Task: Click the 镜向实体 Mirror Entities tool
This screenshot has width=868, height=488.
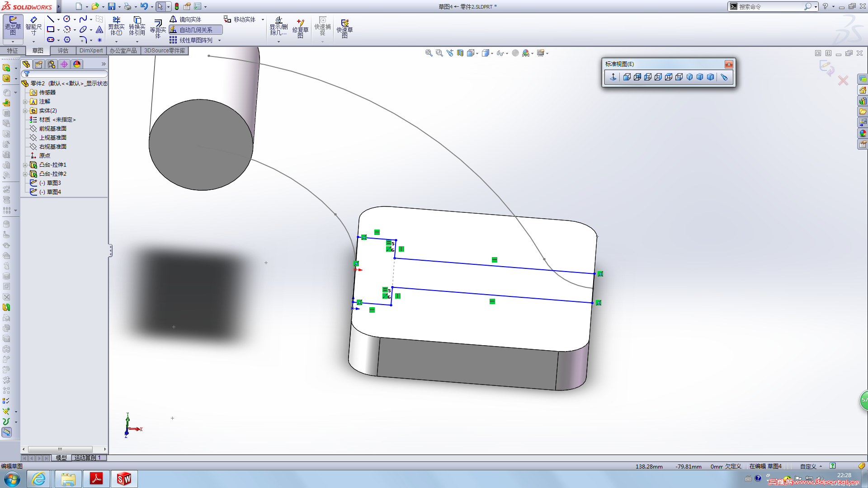Action: click(x=186, y=19)
